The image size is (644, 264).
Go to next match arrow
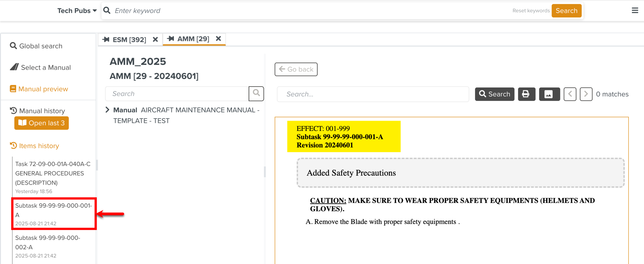[x=586, y=94]
